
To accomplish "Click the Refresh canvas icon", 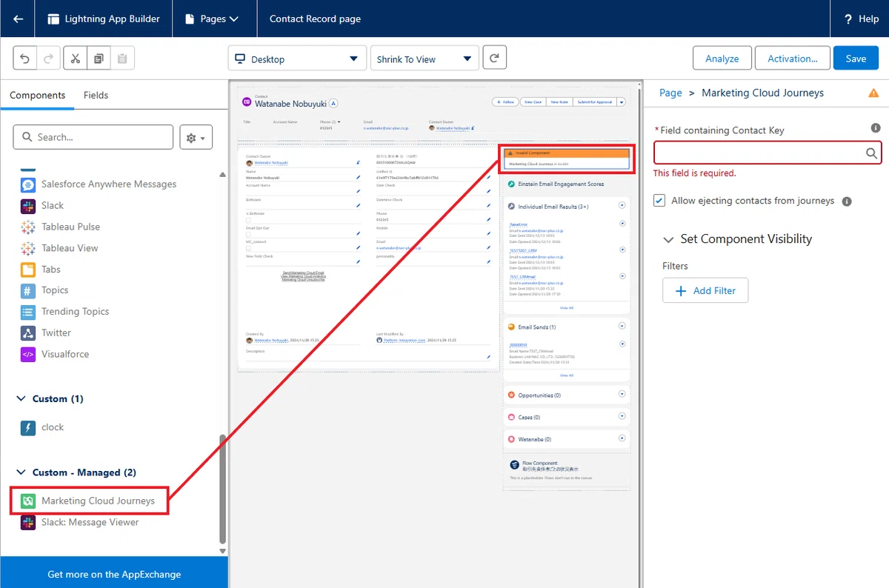I will click(x=494, y=58).
